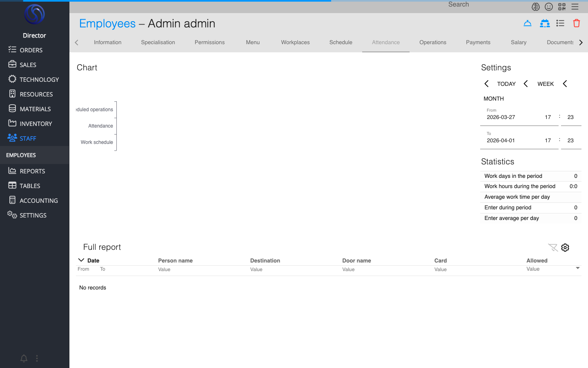Open the brain assistant icon
Screen dimensions: 588x368
tap(536, 7)
